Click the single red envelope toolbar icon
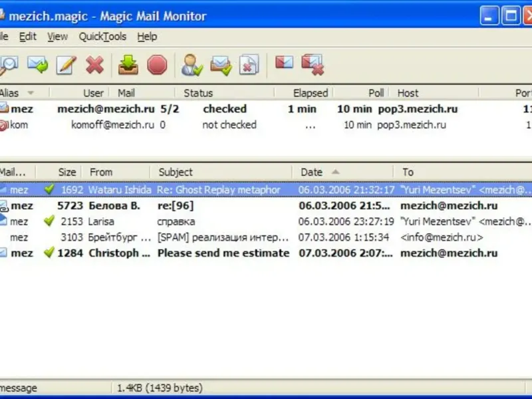532x399 pixels. [284, 63]
